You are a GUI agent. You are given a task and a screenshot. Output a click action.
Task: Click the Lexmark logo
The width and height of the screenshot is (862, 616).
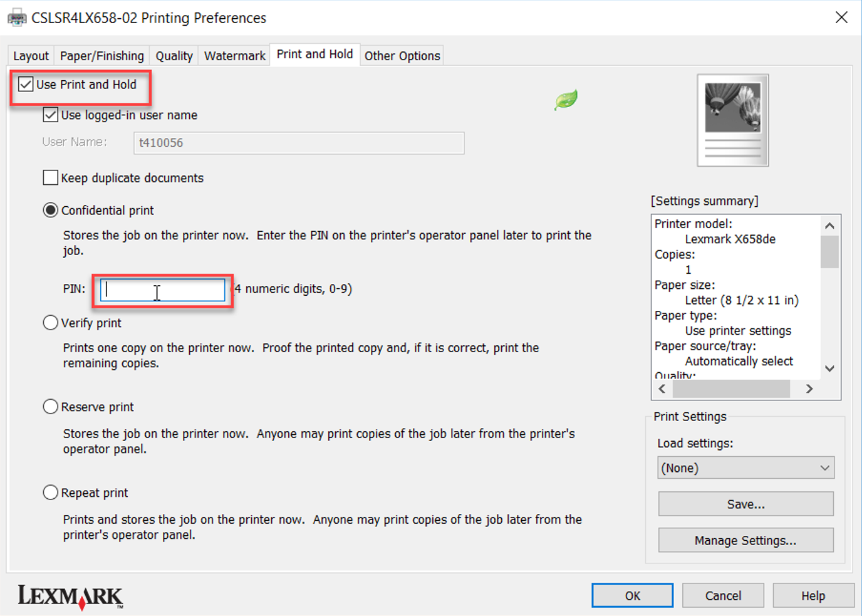tap(70, 597)
